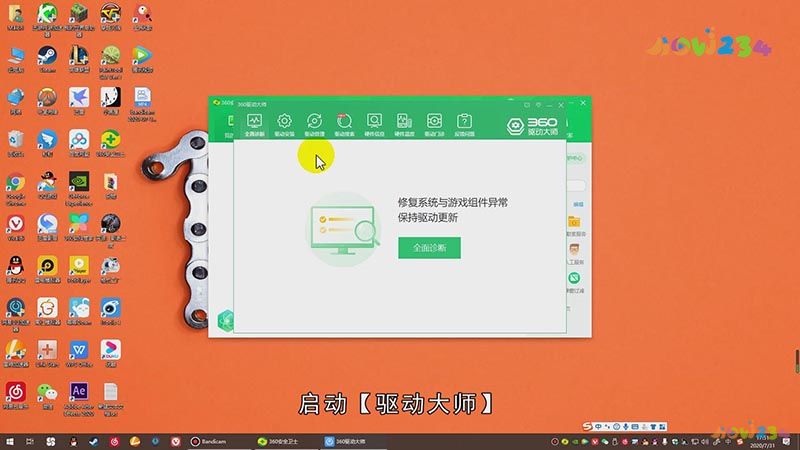Open the Minecraft block desktop shortcut
The image size is (800, 450).
79,18
